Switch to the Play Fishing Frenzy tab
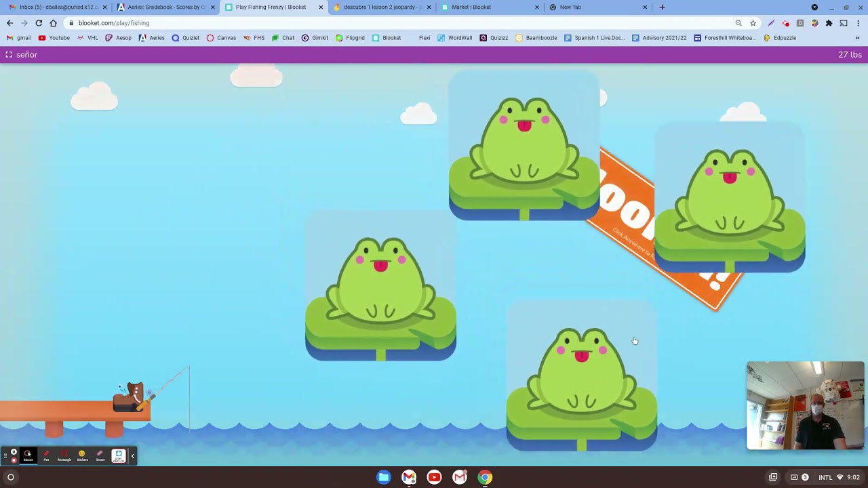The width and height of the screenshot is (868, 488). pyautogui.click(x=274, y=7)
